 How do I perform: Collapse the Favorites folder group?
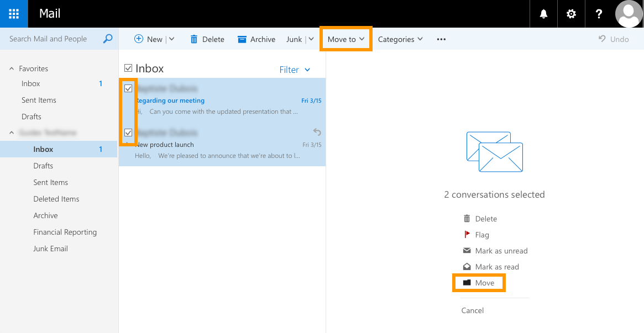point(12,68)
